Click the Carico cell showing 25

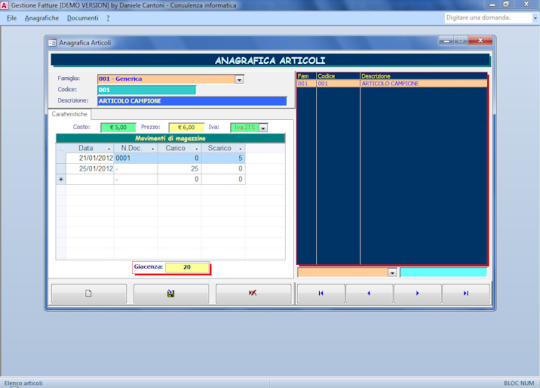point(179,169)
